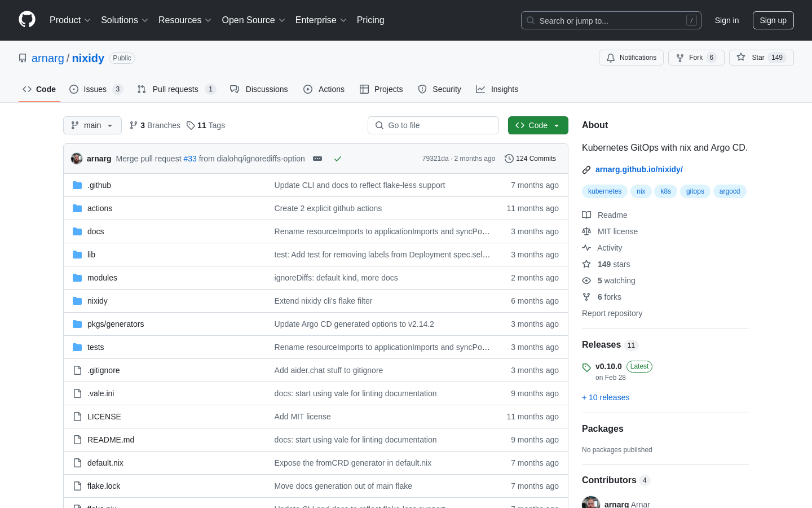
Task: Switch to the Actions tab
Action: click(324, 89)
